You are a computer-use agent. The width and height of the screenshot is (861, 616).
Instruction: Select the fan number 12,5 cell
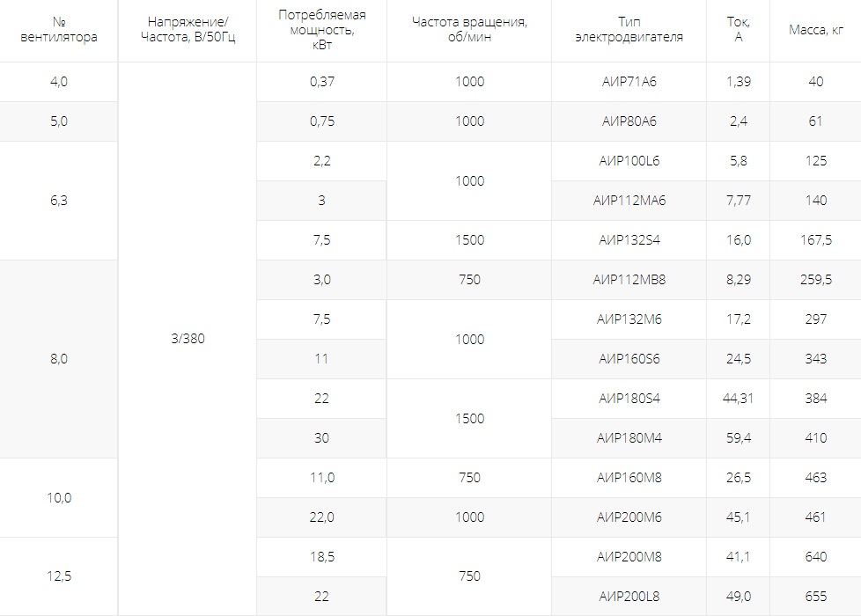[59, 576]
